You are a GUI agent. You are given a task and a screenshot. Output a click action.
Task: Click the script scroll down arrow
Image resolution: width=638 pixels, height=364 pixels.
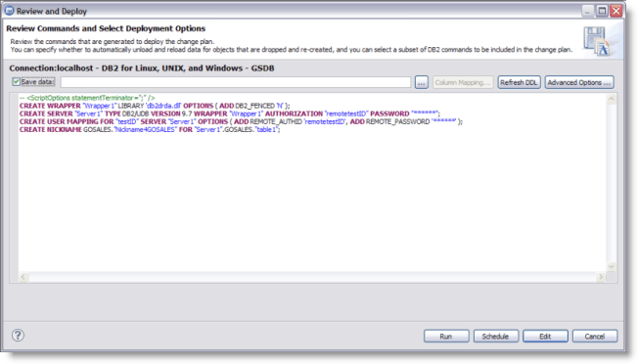pyautogui.click(x=612, y=267)
